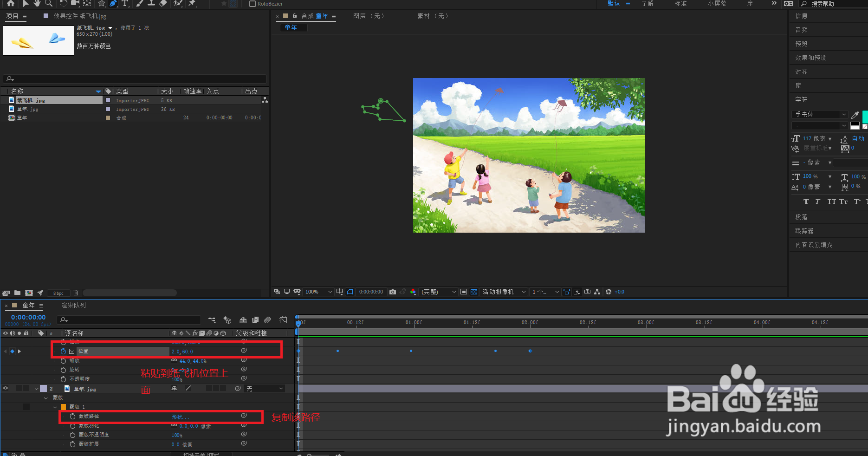Image resolution: width=868 pixels, height=456 pixels.
Task: Select the Pan Behind anchor point tool
Action: (87, 3)
